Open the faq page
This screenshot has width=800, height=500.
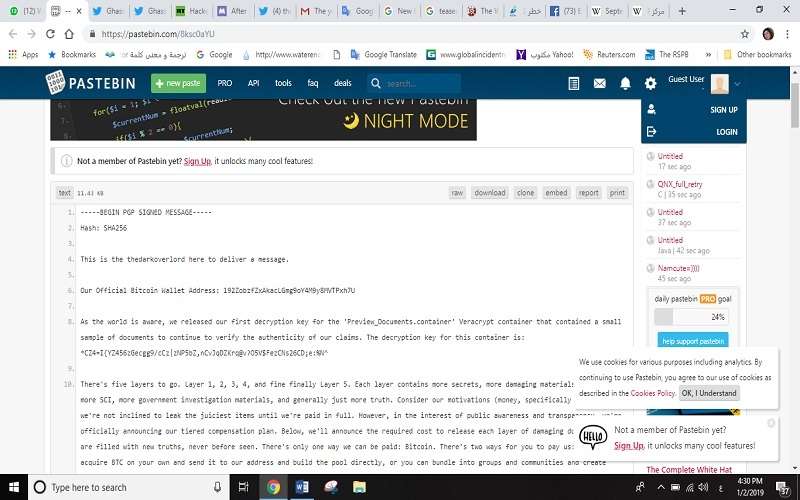point(313,83)
